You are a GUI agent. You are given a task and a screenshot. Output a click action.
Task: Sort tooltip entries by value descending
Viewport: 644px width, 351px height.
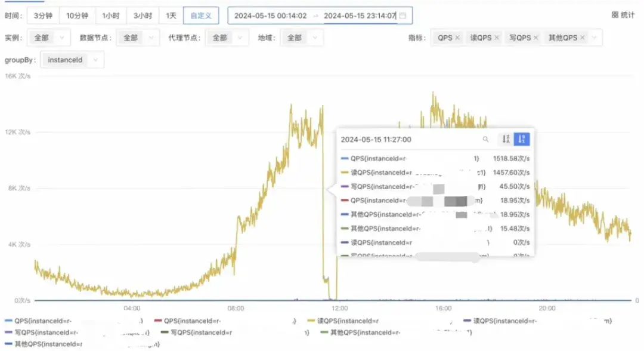coord(522,139)
